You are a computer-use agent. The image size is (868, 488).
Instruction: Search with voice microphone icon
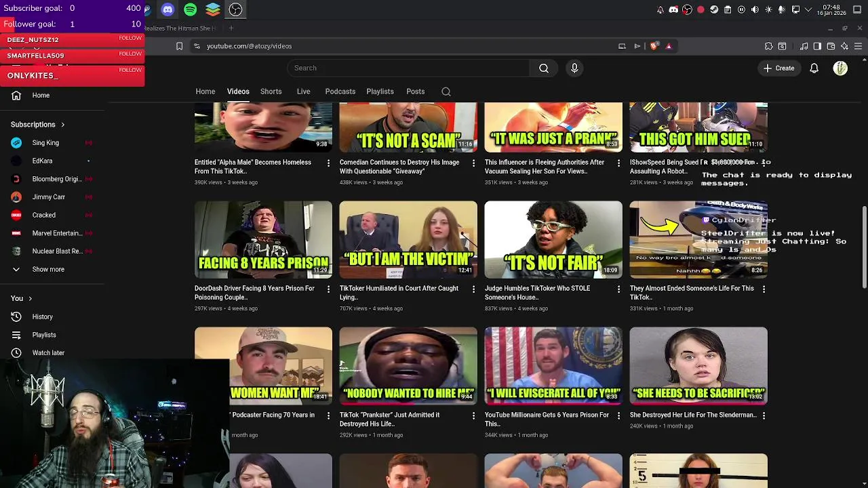tap(574, 68)
